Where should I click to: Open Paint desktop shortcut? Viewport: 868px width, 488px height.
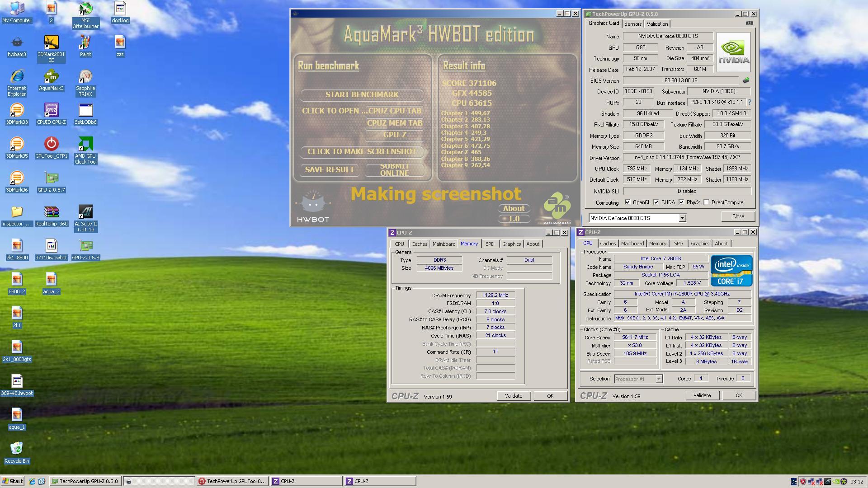pos(85,46)
